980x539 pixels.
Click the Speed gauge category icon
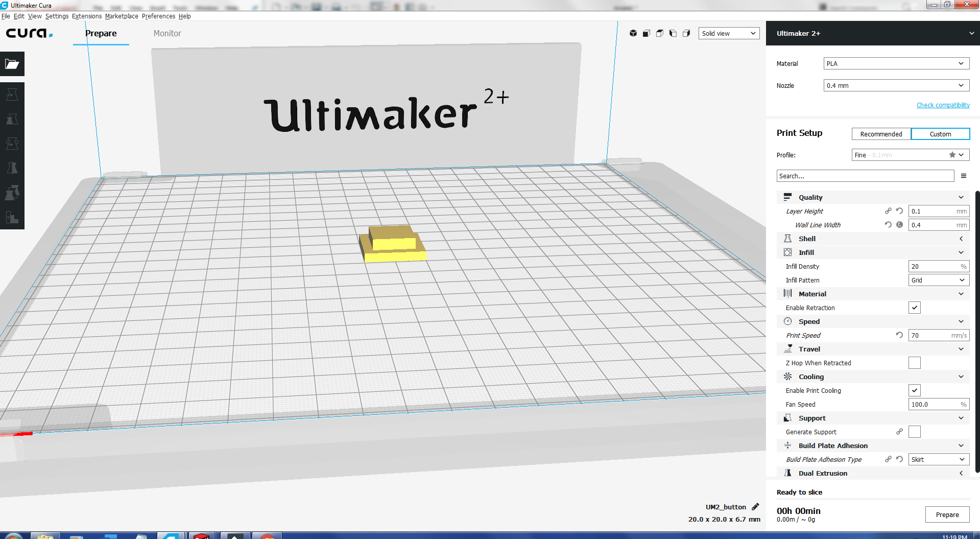pos(787,321)
